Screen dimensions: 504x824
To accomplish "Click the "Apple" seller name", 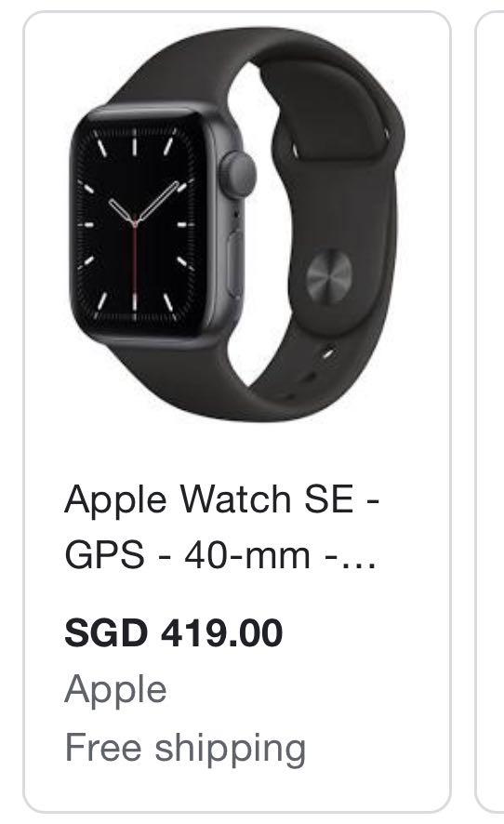I will click(115, 690).
